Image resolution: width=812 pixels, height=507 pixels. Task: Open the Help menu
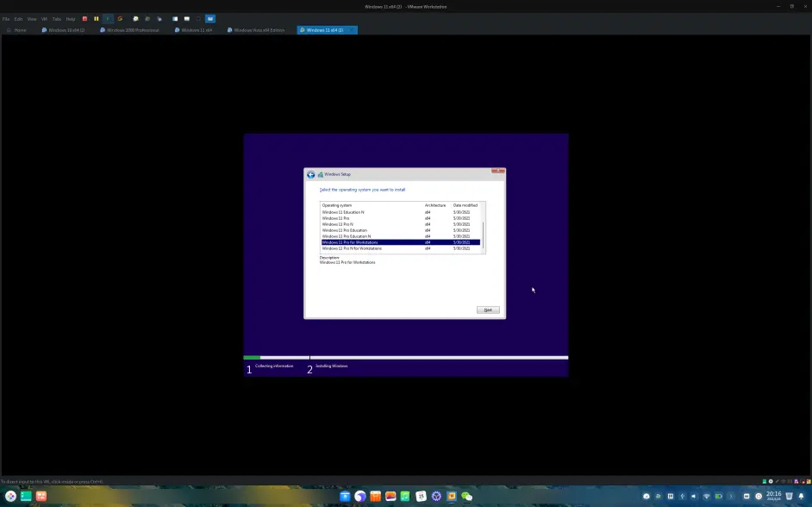[x=71, y=19]
